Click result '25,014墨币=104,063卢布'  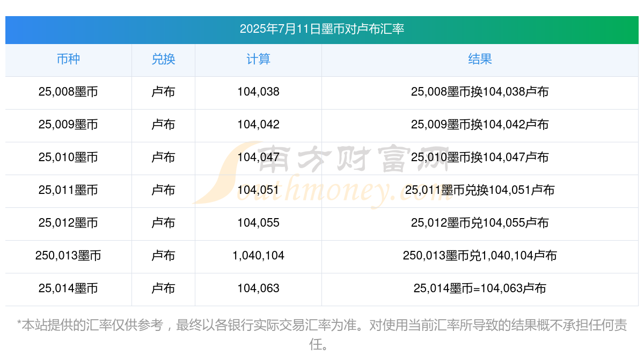click(480, 288)
